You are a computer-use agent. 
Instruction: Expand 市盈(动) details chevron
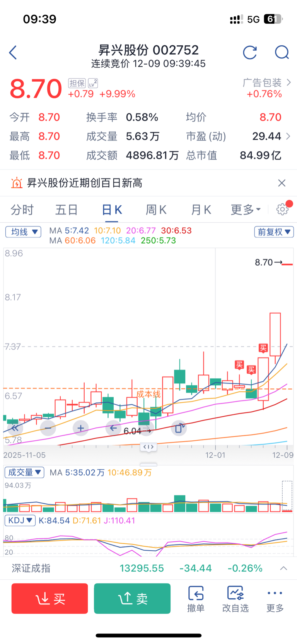tap(288, 136)
